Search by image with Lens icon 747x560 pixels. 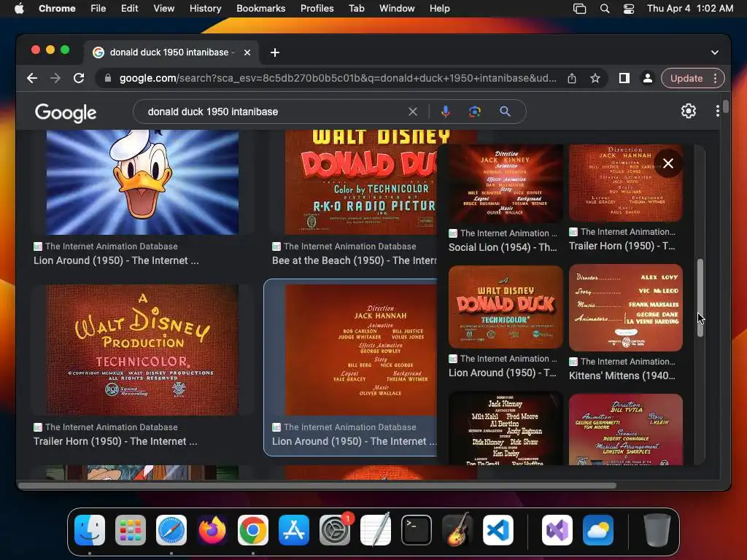click(x=474, y=112)
